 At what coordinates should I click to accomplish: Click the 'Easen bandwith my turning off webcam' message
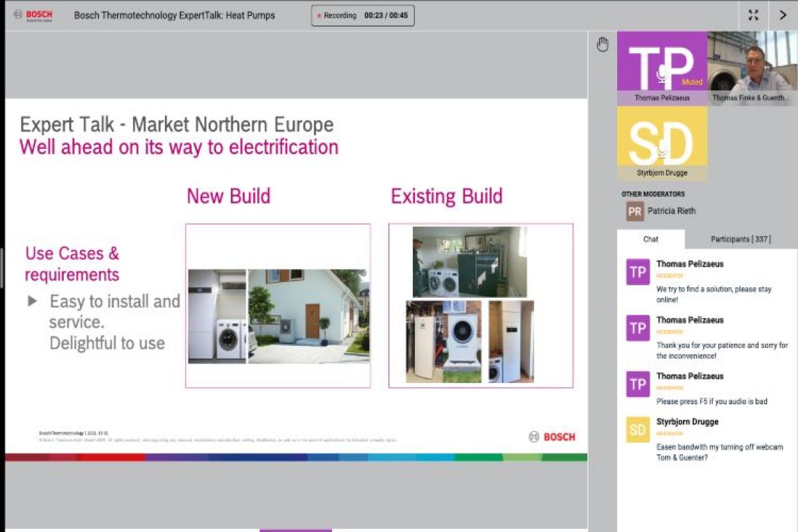(x=720, y=453)
